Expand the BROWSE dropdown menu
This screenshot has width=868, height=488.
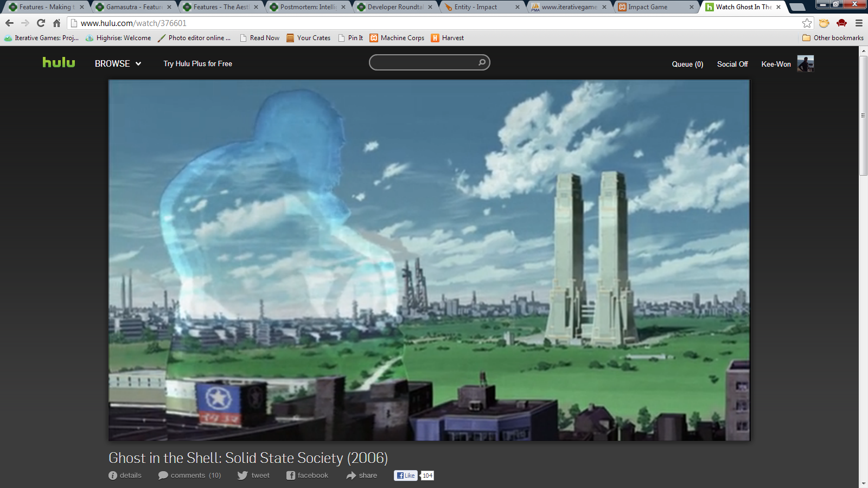coord(118,63)
